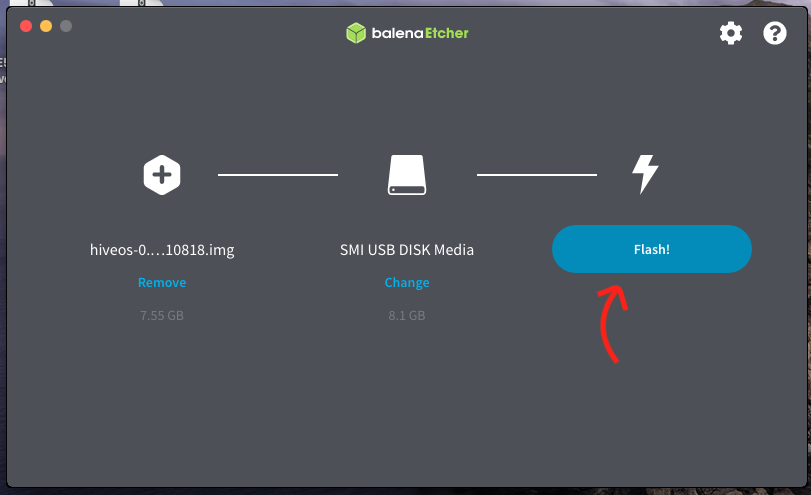This screenshot has width=811, height=495.
Task: Click the 7.55 GB image size
Action: pos(162,316)
